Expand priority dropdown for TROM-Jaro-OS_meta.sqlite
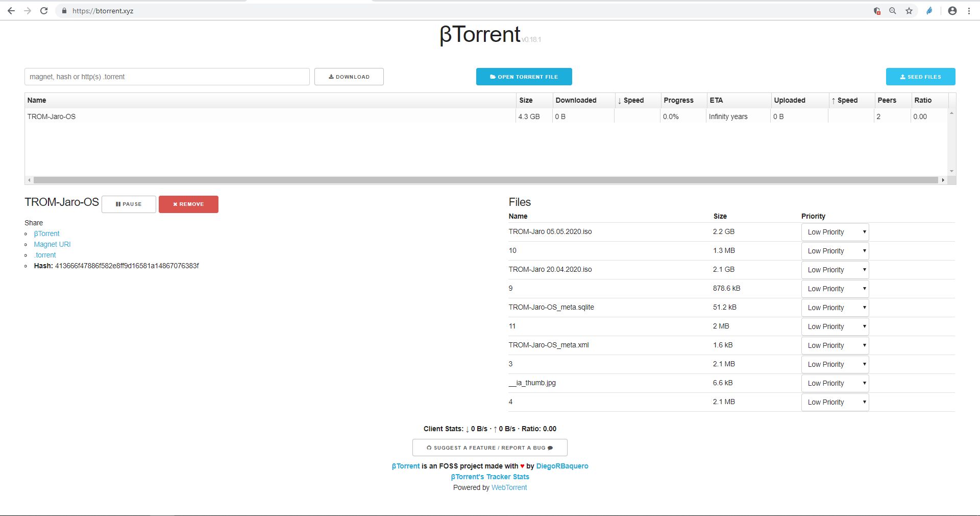This screenshot has height=516, width=980. [x=835, y=308]
